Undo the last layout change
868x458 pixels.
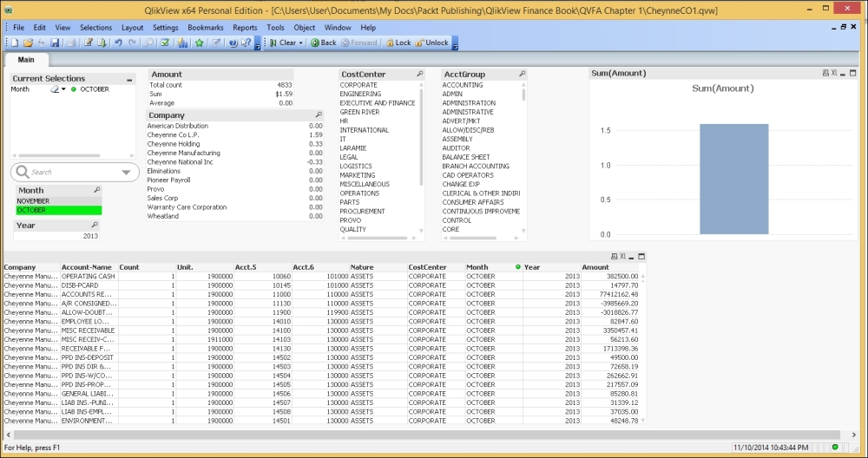(118, 43)
